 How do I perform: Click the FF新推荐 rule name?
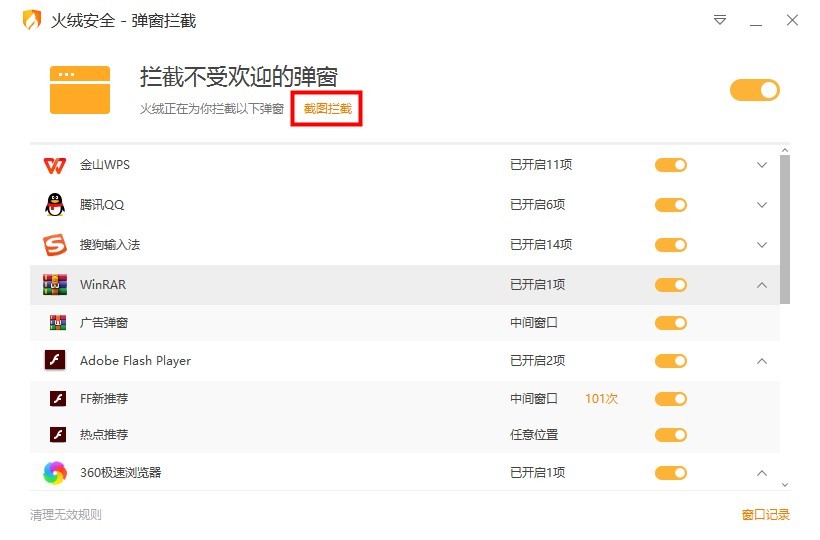click(104, 398)
